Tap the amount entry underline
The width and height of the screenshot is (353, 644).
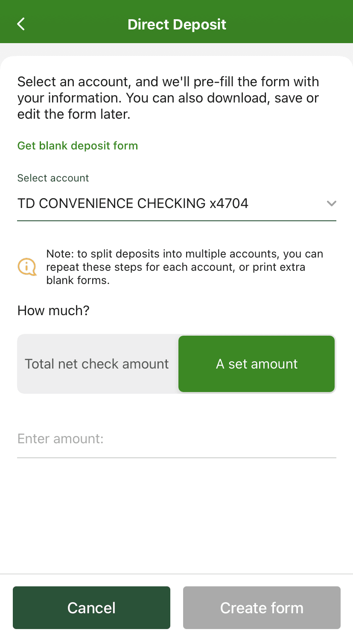(176, 457)
